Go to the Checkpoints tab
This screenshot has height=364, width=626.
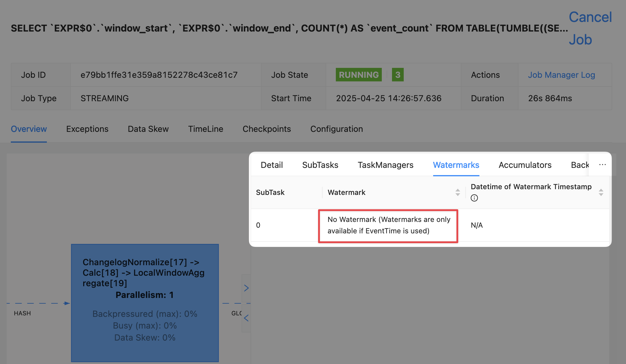coord(266,129)
